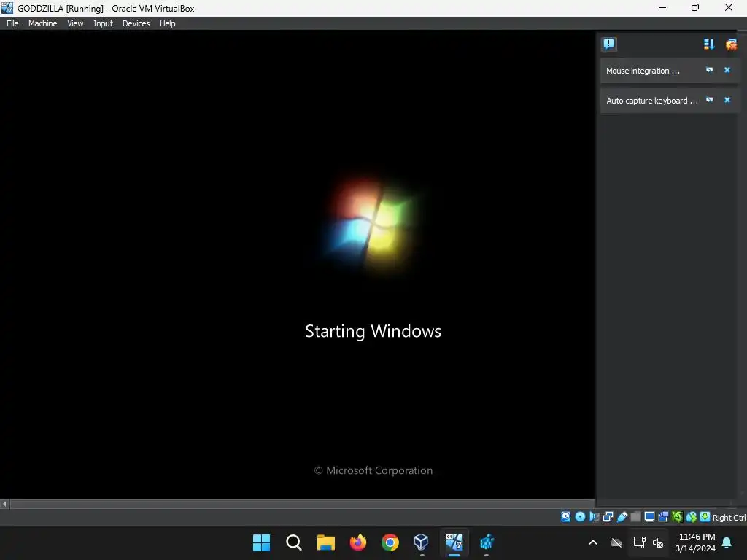The image size is (747, 560).
Task: Click the Auto capture keyboard notification's help icon
Action: pos(709,100)
